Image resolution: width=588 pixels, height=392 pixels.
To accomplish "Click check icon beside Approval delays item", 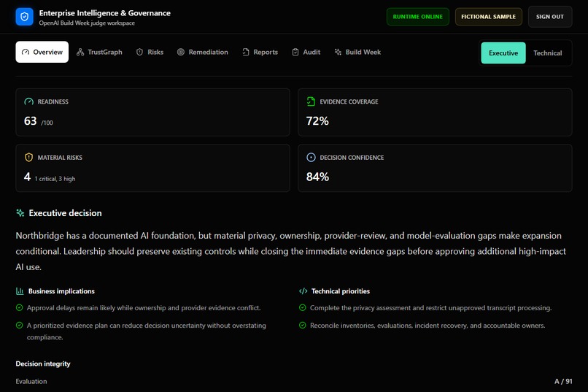I will click(x=20, y=308).
